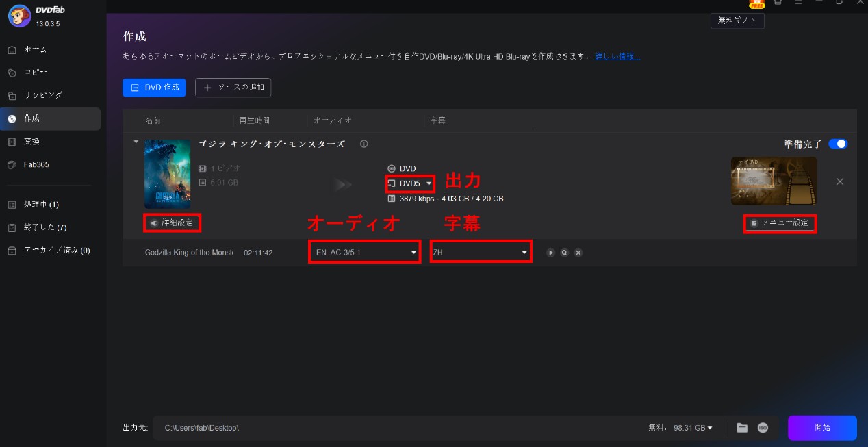Click the DVD menu template thumbnail
The height and width of the screenshot is (447, 868).
(774, 181)
